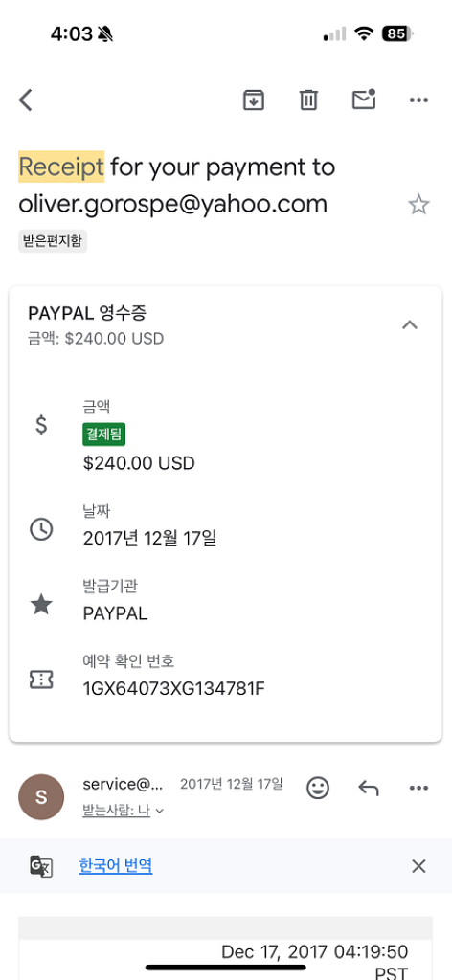Tap the sender address service@...

point(123,784)
